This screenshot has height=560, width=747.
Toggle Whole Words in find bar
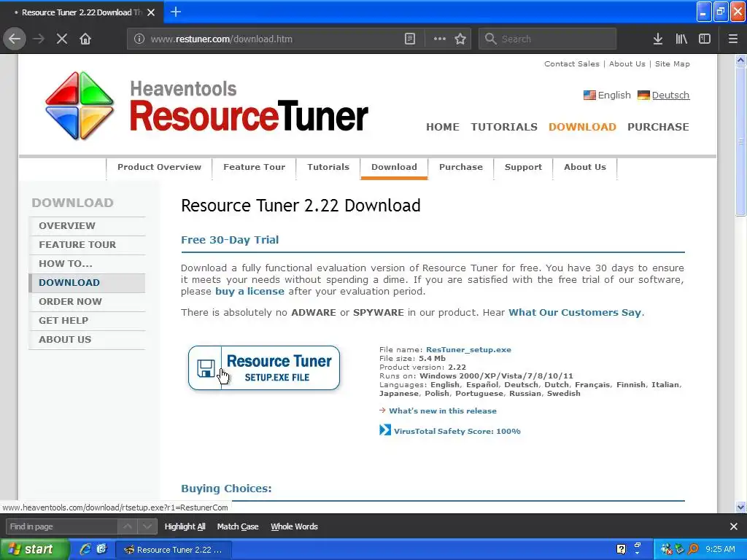[294, 526]
